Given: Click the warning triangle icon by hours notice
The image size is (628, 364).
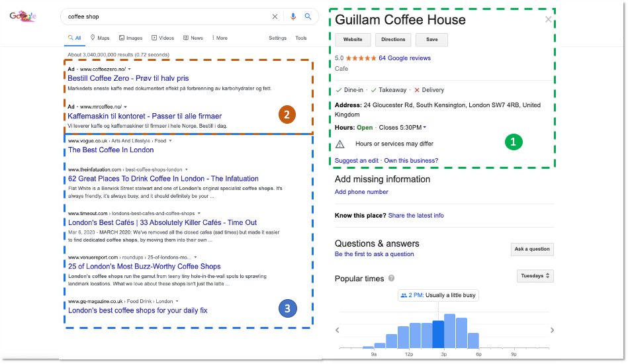Looking at the screenshot, I should pos(339,144).
